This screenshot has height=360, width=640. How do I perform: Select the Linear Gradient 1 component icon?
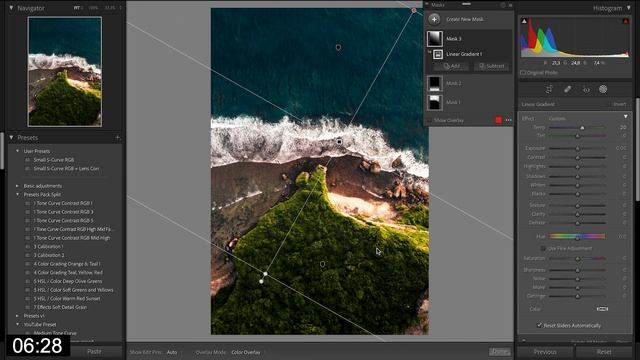(x=438, y=54)
